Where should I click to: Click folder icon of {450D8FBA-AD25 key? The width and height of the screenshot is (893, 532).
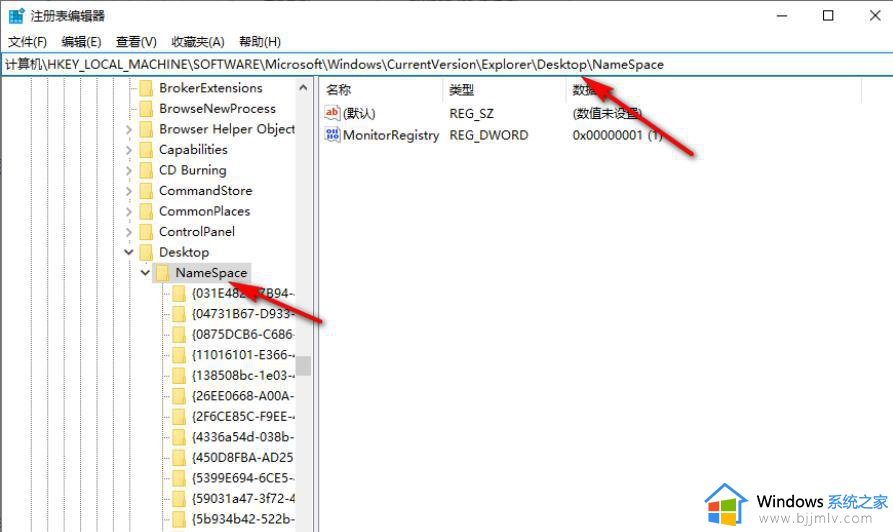(179, 457)
